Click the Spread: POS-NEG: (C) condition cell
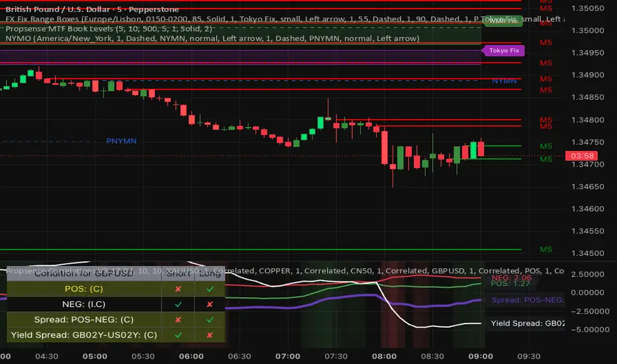The image size is (617, 364). click(84, 320)
